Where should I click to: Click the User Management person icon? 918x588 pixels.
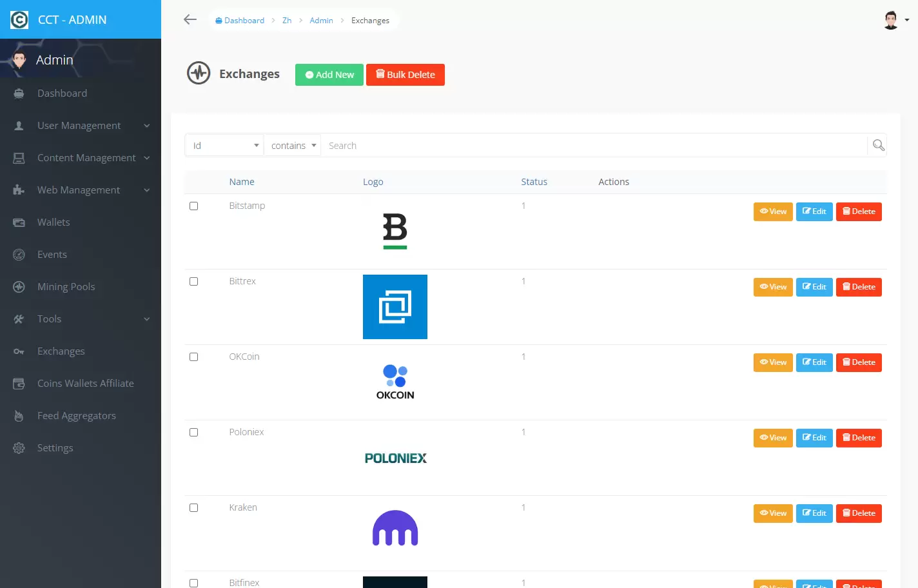click(x=19, y=126)
